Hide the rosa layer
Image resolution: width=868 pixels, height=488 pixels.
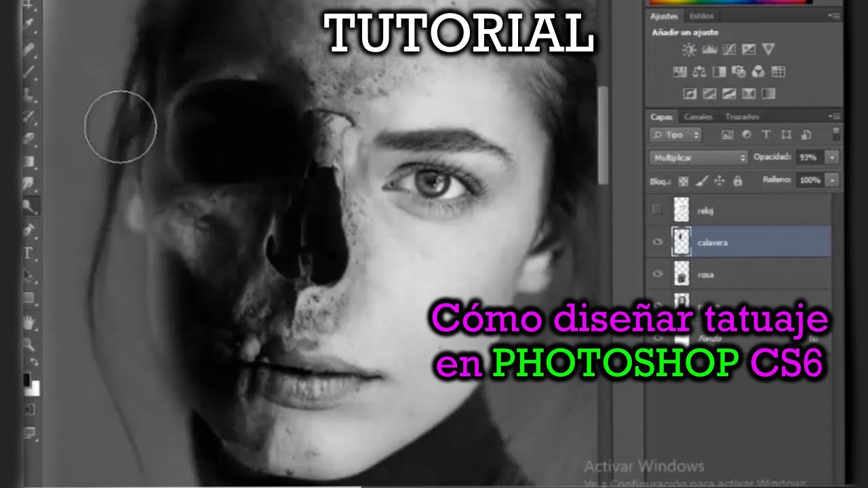point(657,274)
